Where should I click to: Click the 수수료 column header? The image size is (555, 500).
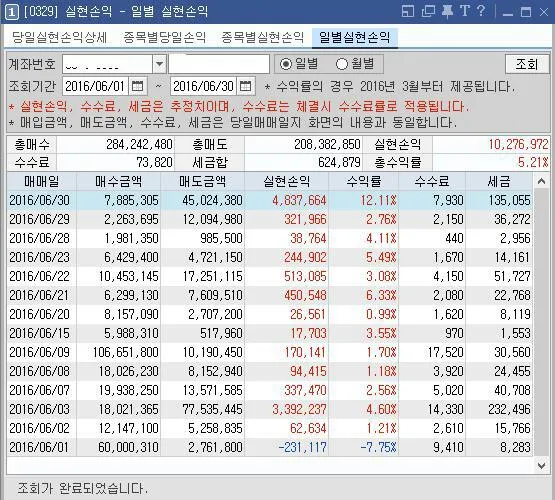click(x=432, y=182)
